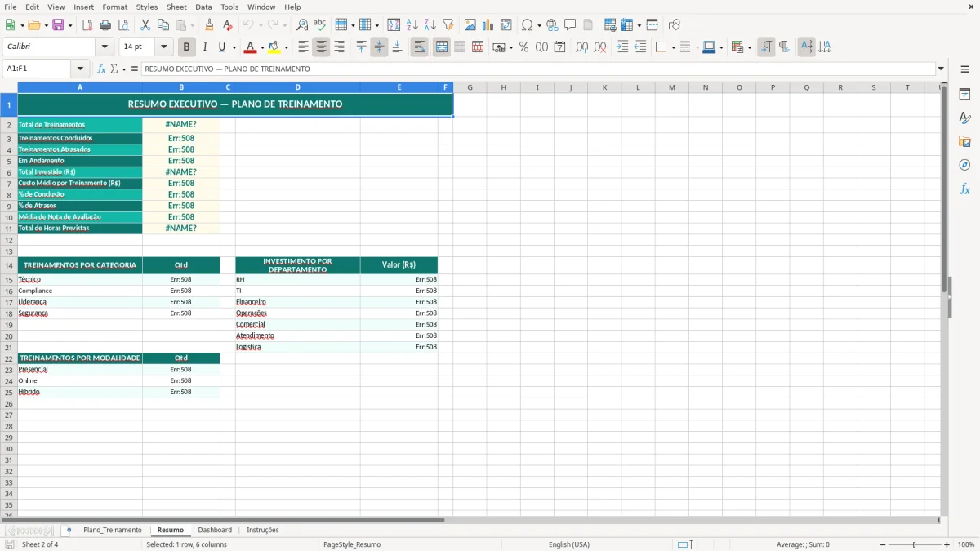The height and width of the screenshot is (551, 980).
Task: Toggle Italic formatting
Action: pos(204,47)
